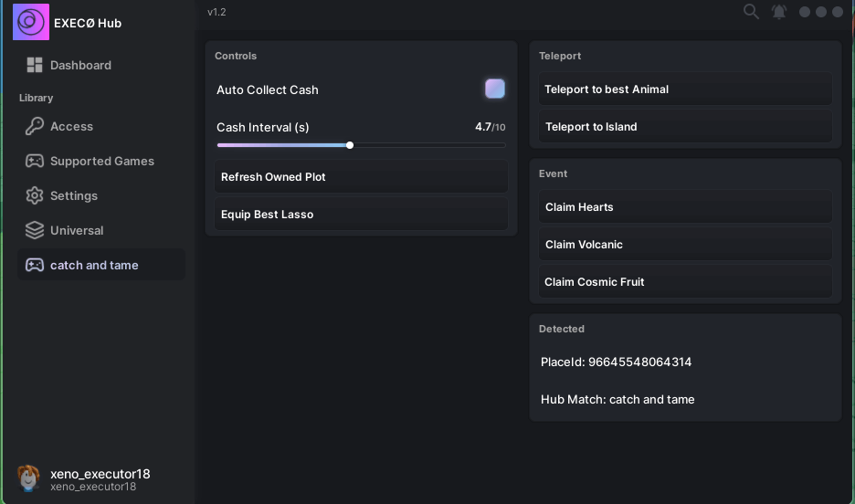The height and width of the screenshot is (504, 855).
Task: Click the Hub Match: catch and tame text
Action: 617,399
